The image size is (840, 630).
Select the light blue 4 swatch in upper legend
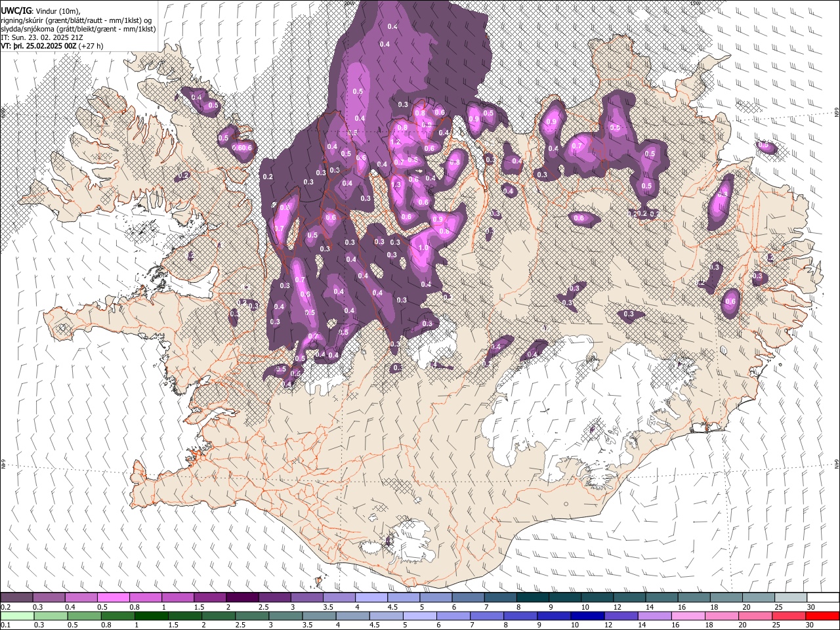point(371,597)
